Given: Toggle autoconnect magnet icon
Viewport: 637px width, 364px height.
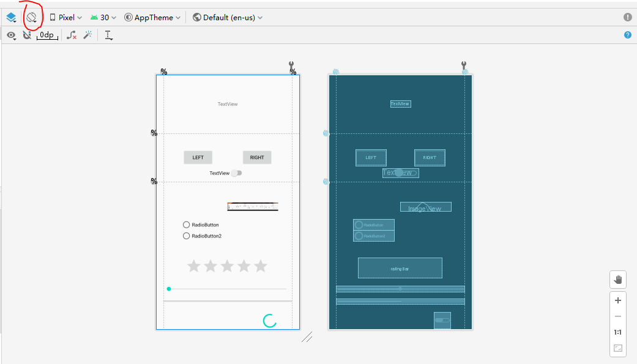Looking at the screenshot, I should (27, 35).
